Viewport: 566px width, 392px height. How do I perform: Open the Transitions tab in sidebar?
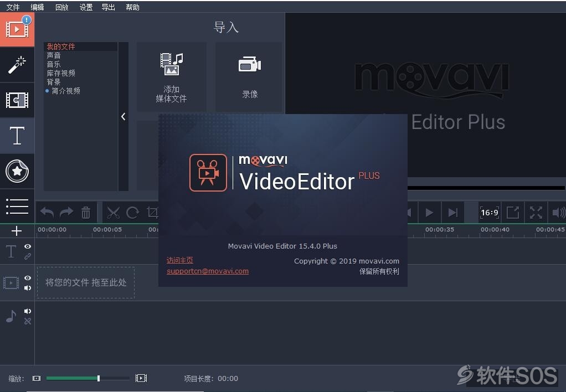(x=17, y=100)
